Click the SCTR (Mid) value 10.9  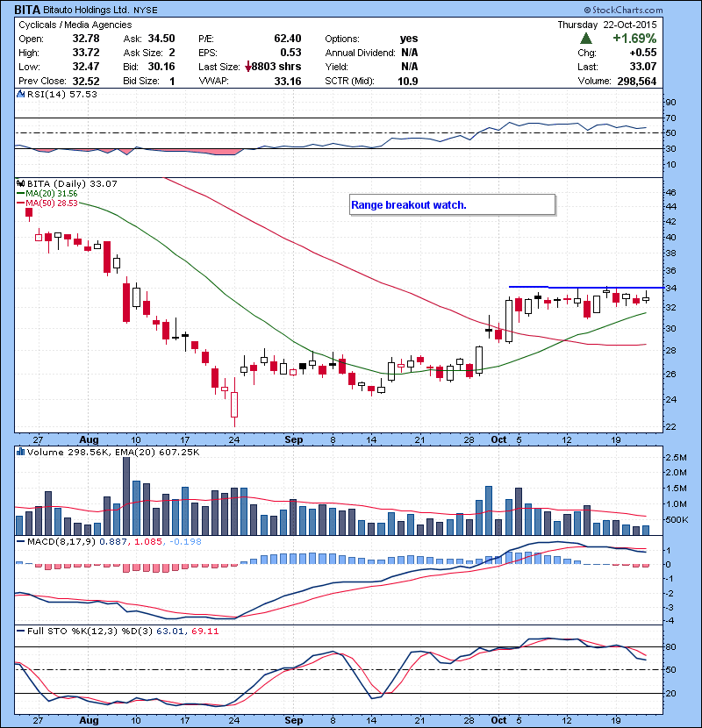(408, 82)
